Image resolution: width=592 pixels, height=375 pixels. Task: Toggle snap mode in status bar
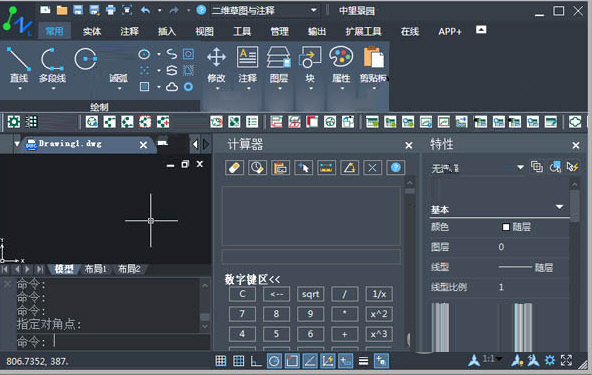[x=220, y=361]
